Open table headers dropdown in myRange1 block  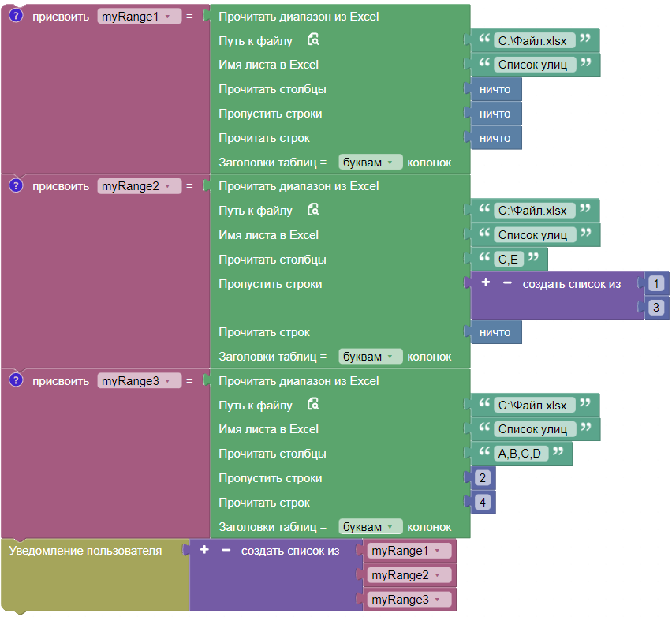pyautogui.click(x=370, y=163)
